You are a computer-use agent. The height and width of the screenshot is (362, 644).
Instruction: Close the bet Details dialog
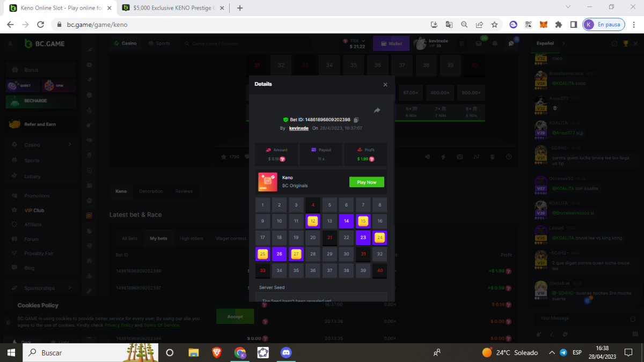point(385,85)
